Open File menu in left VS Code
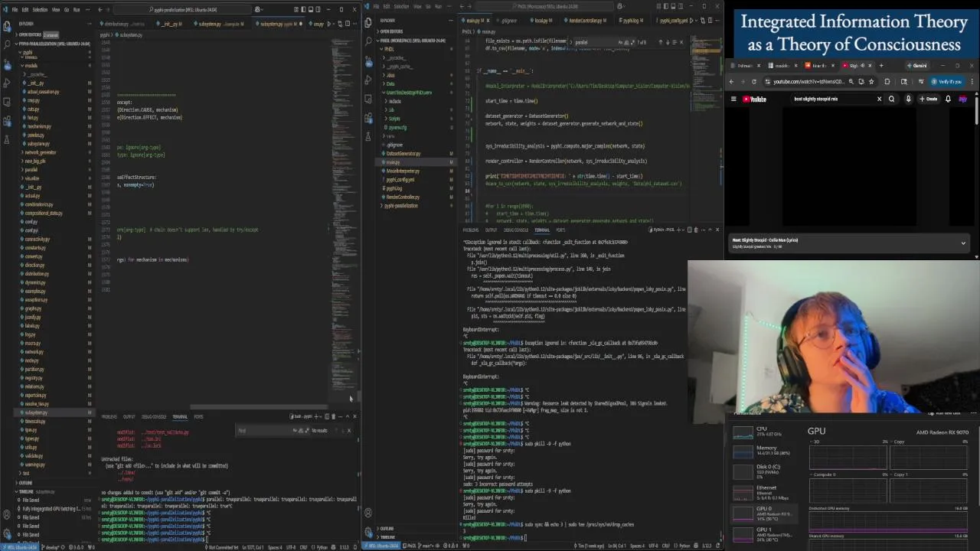The width and height of the screenshot is (980, 551). 15,9
